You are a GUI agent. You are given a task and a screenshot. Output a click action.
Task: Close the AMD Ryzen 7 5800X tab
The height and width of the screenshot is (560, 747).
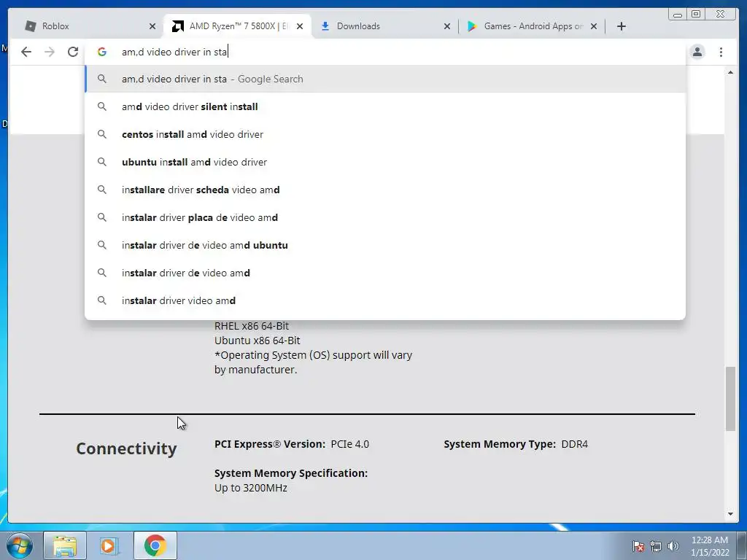pyautogui.click(x=300, y=26)
